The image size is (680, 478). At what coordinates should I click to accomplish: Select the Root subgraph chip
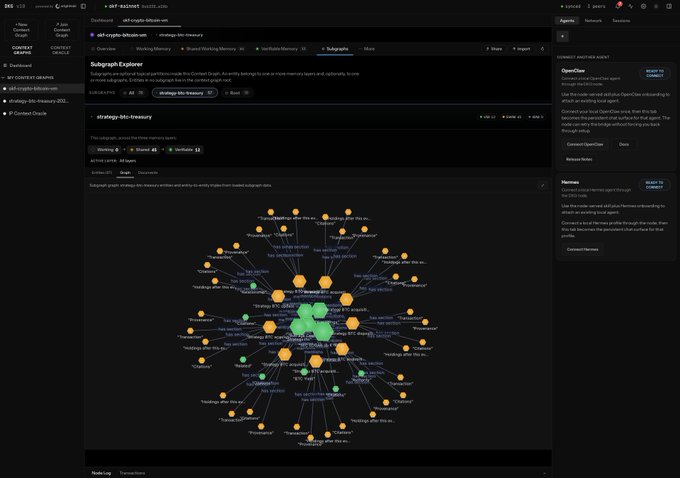point(238,93)
